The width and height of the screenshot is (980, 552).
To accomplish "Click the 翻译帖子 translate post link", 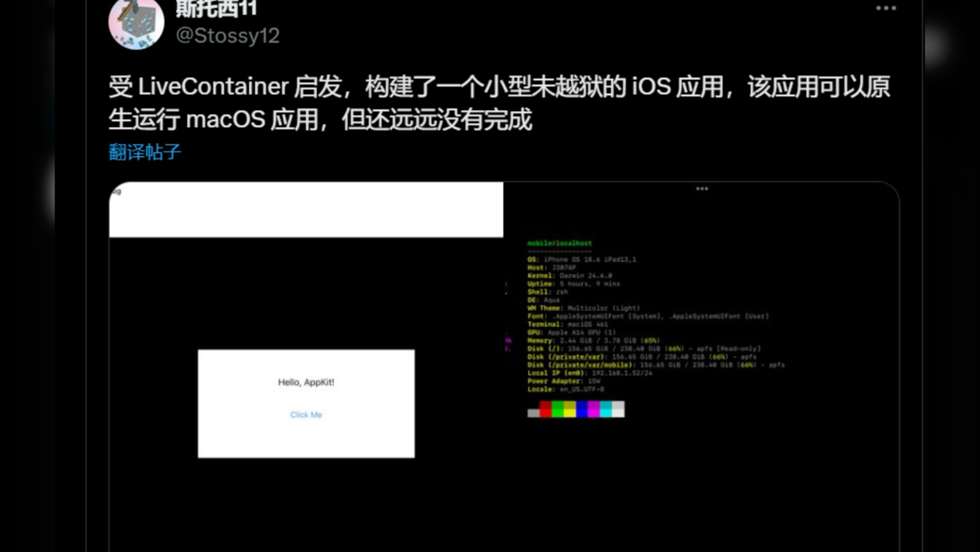I will click(x=145, y=152).
